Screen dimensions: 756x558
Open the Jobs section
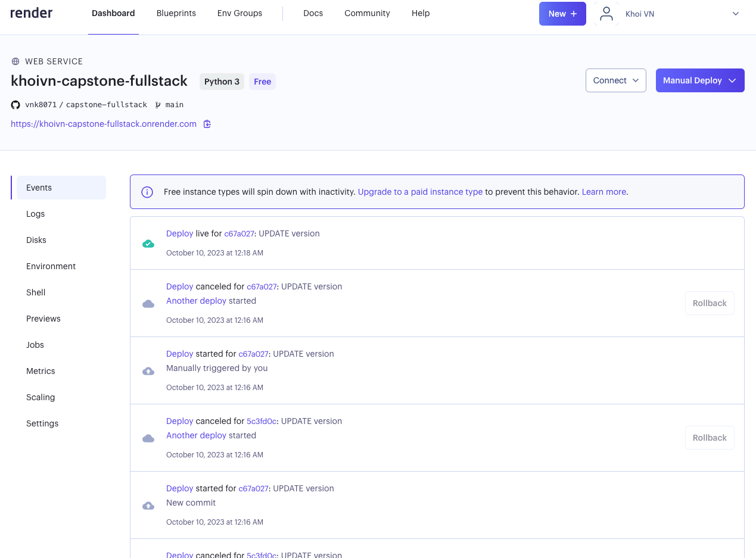35,345
